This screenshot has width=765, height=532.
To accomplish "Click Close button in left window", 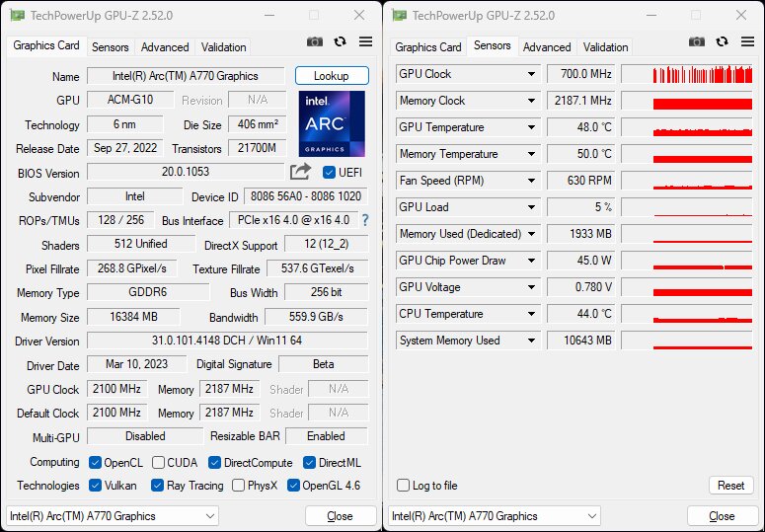I will tap(340, 516).
